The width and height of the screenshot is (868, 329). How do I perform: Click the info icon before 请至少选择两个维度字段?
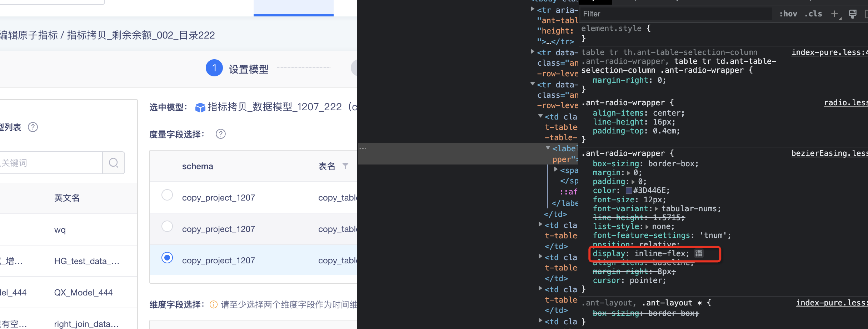coord(213,304)
